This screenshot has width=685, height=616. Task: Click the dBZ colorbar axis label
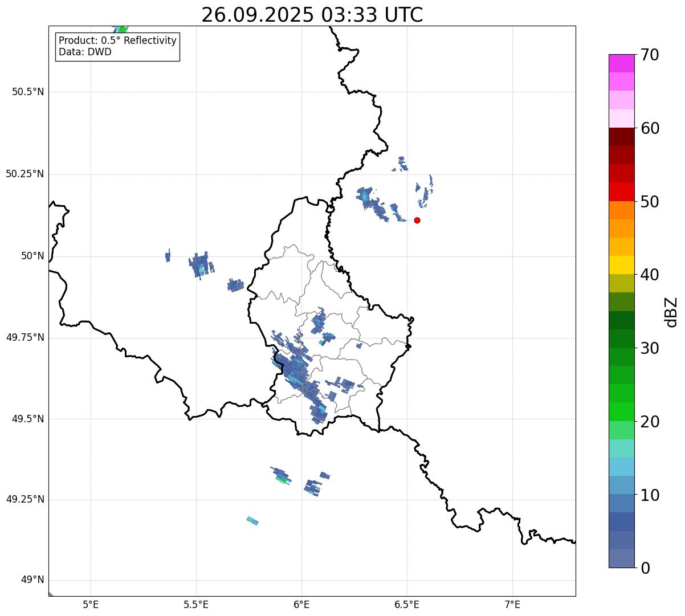[x=671, y=312]
